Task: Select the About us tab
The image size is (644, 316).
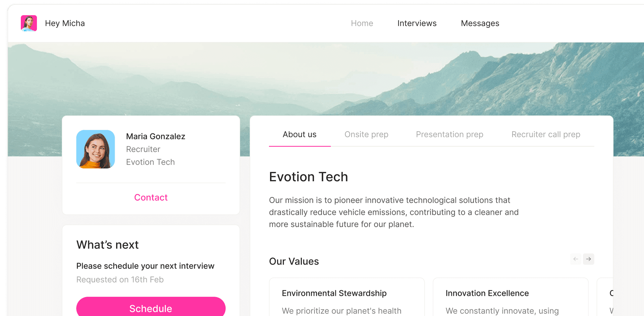Action: 300,134
